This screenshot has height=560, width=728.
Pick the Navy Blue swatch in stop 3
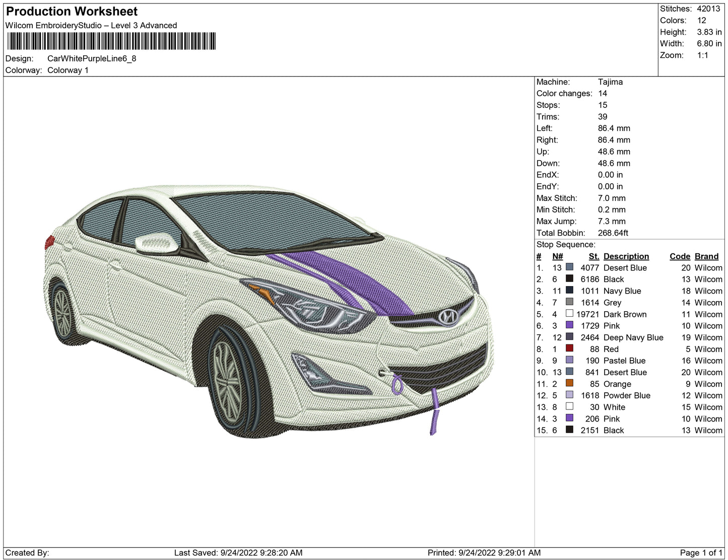[x=569, y=291]
